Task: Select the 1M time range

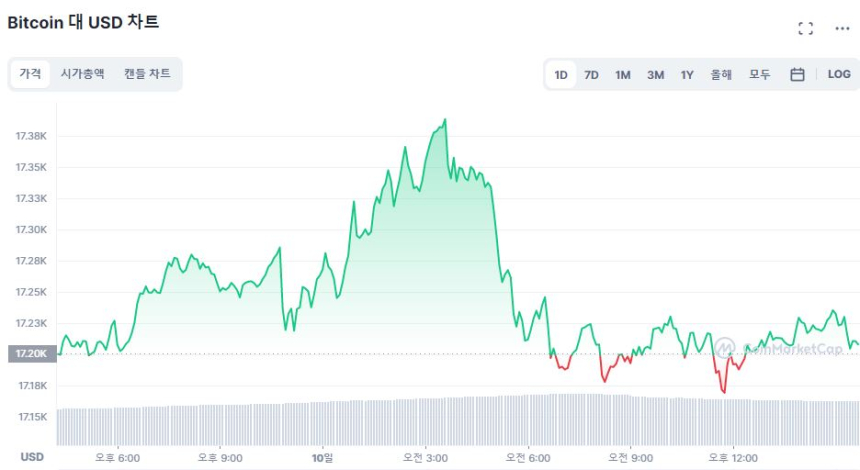Action: coord(623,74)
